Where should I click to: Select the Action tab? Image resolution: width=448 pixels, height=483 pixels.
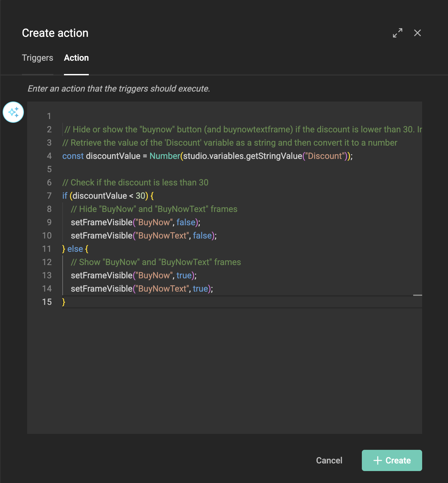pyautogui.click(x=76, y=58)
